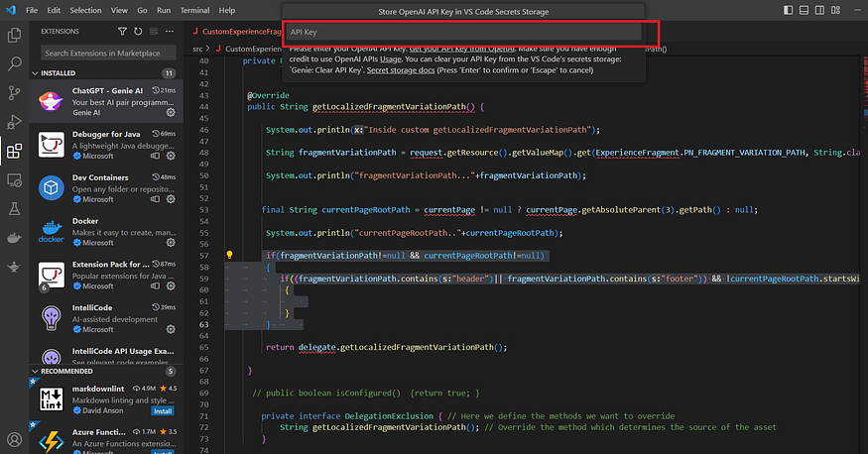Open Source Control view icon
Screen dimensions: 868x454
pyautogui.click(x=15, y=93)
